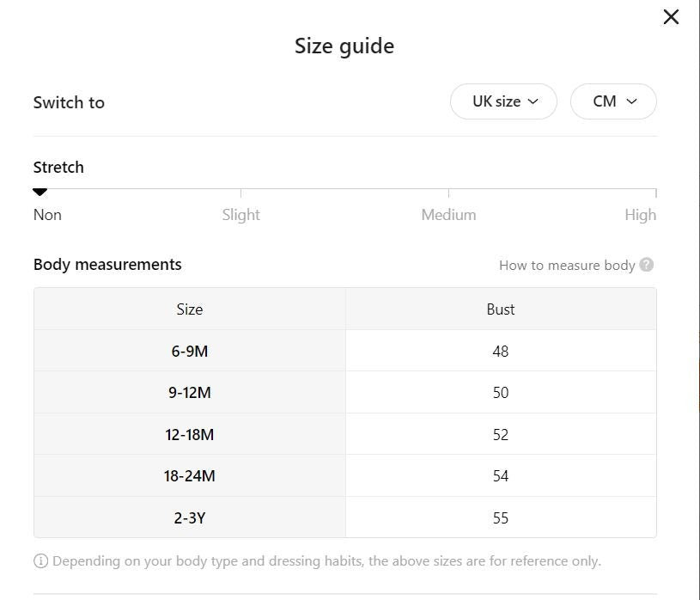The width and height of the screenshot is (700, 600).
Task: Click the black stretch indicator marker
Action: click(x=40, y=192)
